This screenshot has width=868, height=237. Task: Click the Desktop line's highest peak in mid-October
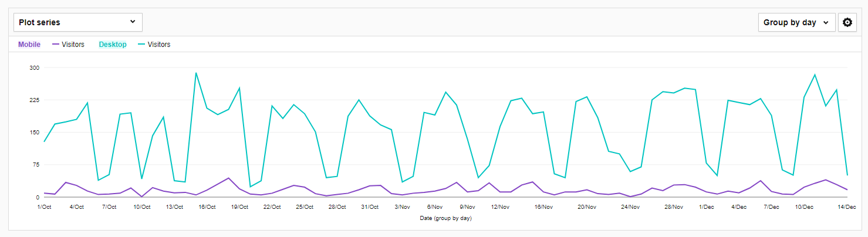[x=196, y=73]
